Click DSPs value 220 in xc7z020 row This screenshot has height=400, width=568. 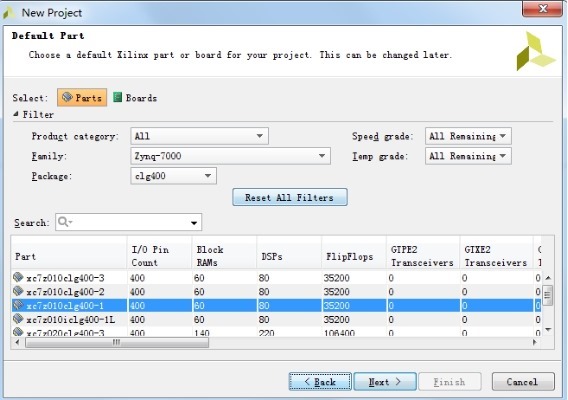point(267,333)
